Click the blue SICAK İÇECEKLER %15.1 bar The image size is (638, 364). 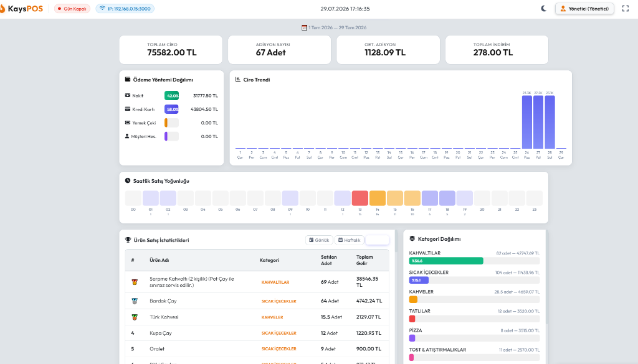click(x=419, y=280)
